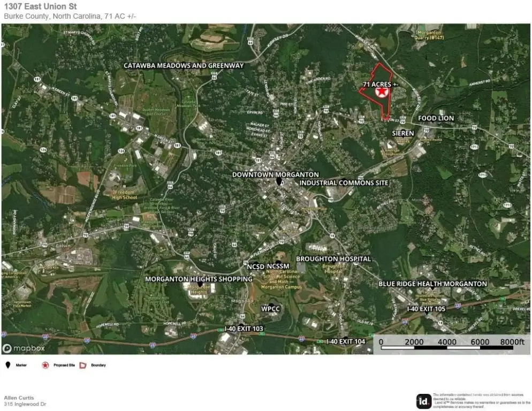Click the NCSD marker pin
532x411 pixels.
pos(257,264)
